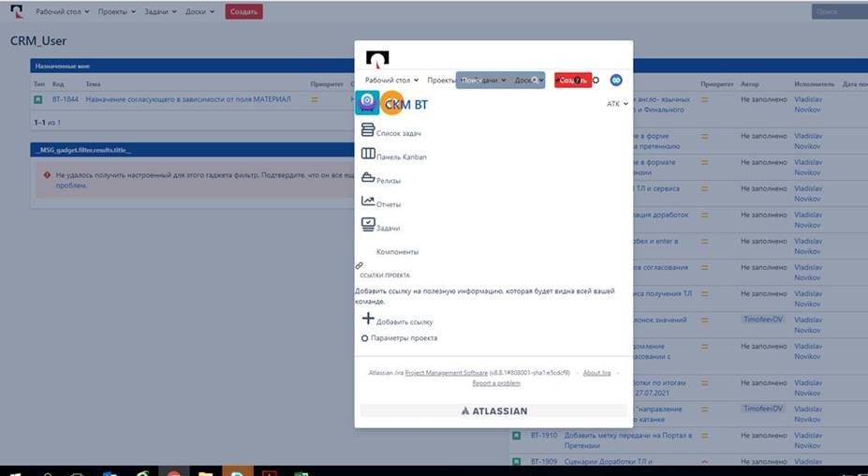Click the user profile avatar in dialog

click(616, 81)
